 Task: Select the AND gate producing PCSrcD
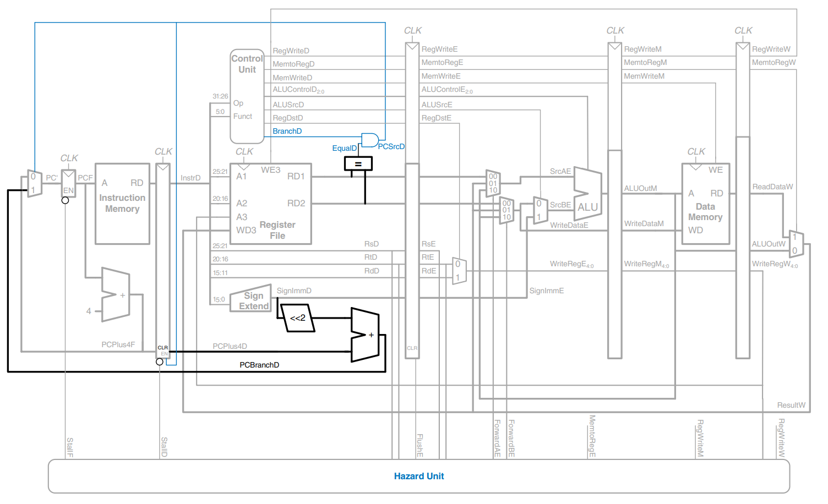coord(369,140)
